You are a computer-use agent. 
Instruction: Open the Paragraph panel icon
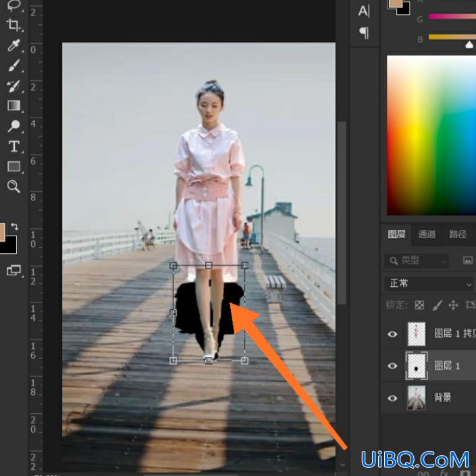point(364,33)
